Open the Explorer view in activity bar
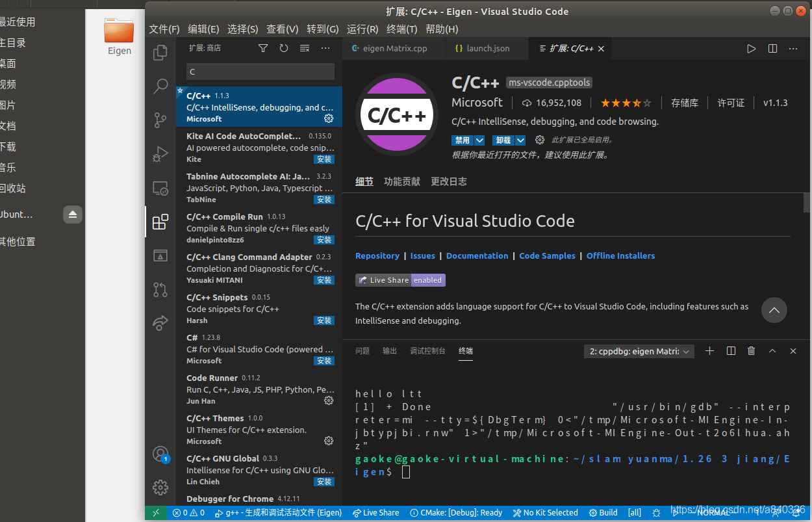This screenshot has height=522, width=812. (x=160, y=53)
